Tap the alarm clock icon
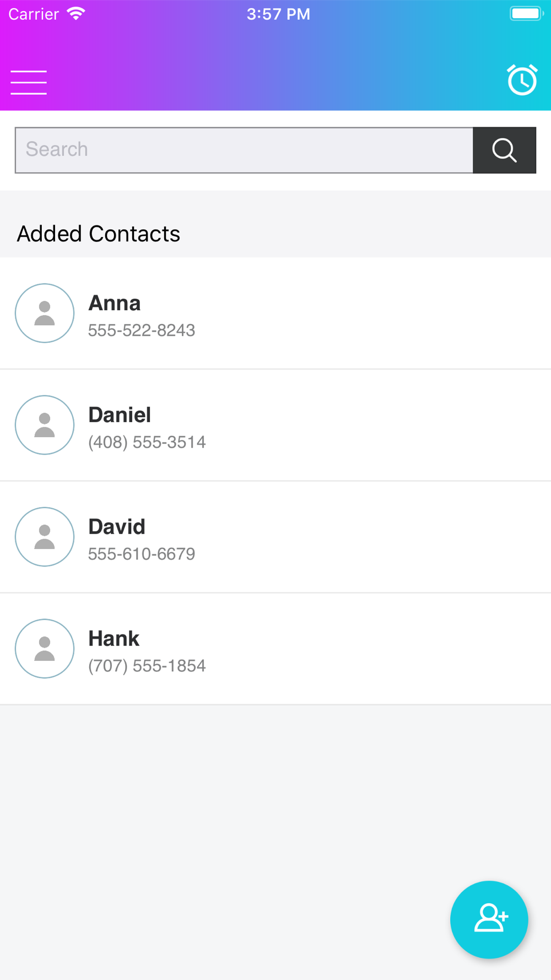The width and height of the screenshot is (551, 980). (x=522, y=80)
